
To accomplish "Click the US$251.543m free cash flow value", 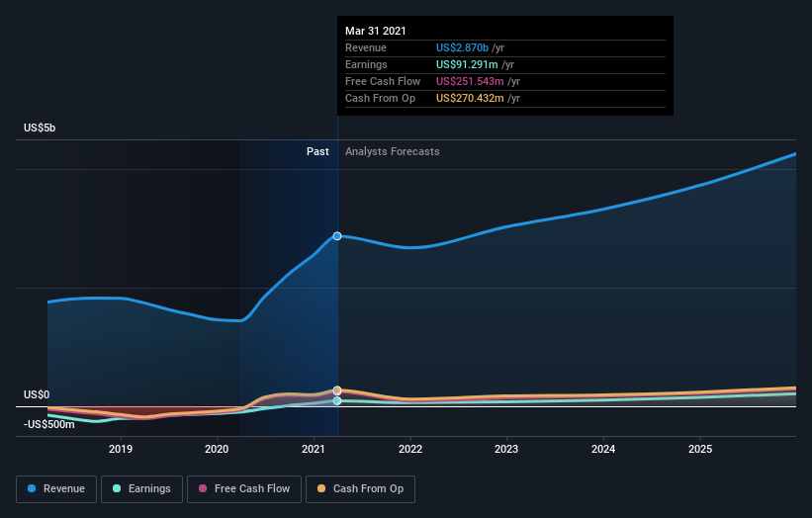I will [x=470, y=81].
